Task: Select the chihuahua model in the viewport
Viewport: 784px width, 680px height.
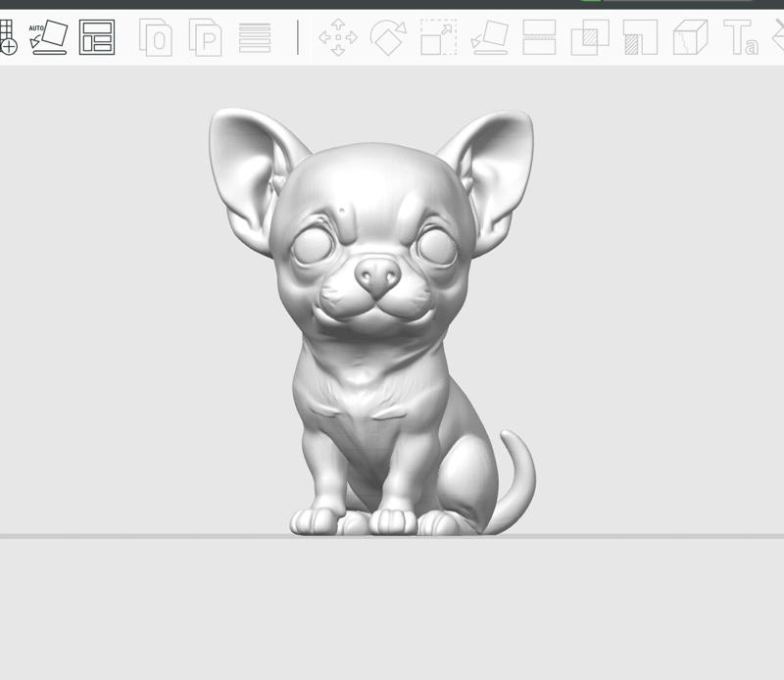Action: coord(372,322)
